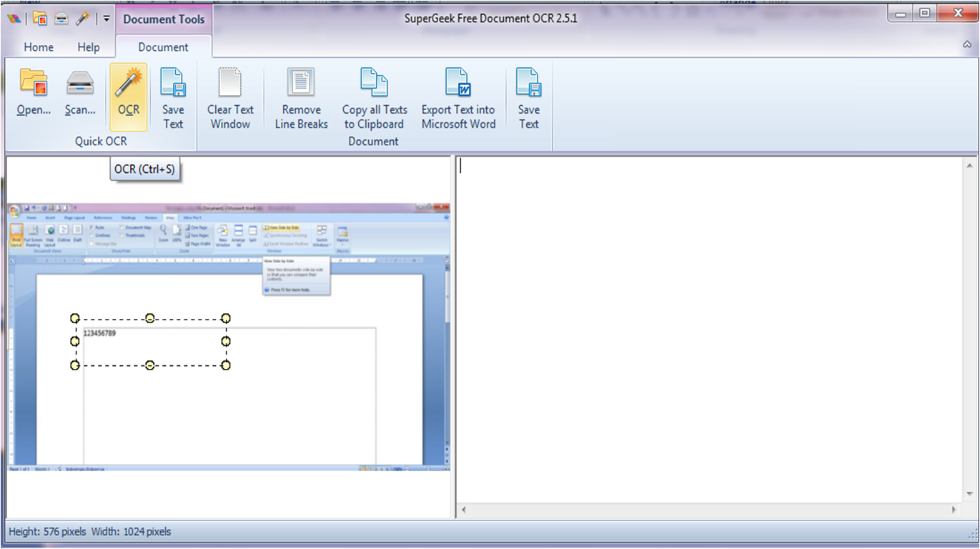
Task: Click inside the empty OCR text pane
Action: point(709,329)
